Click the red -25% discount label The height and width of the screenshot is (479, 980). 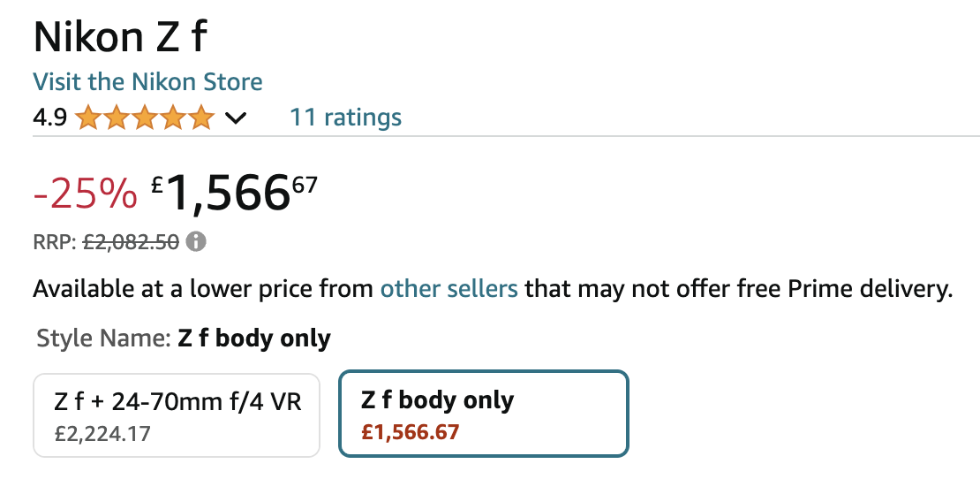pyautogui.click(x=85, y=194)
